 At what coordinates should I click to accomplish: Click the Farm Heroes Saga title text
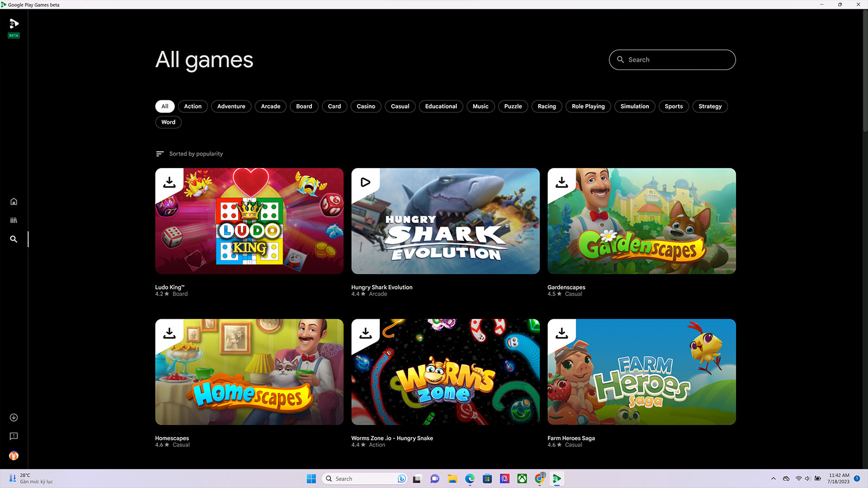[571, 438]
